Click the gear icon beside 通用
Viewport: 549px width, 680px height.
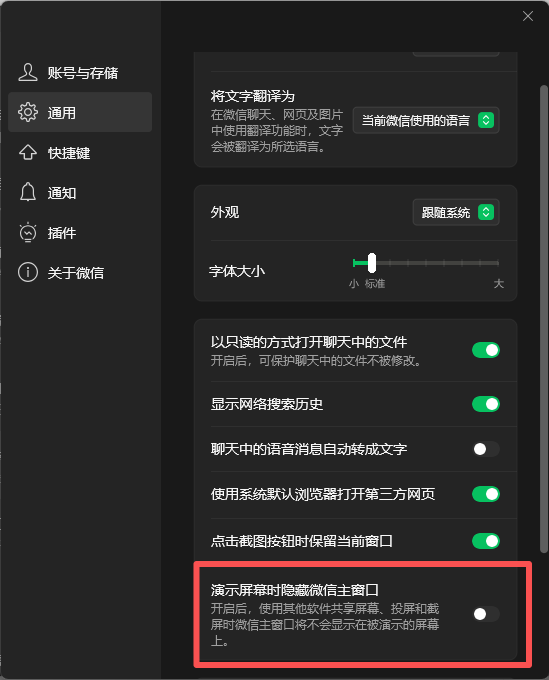[28, 112]
